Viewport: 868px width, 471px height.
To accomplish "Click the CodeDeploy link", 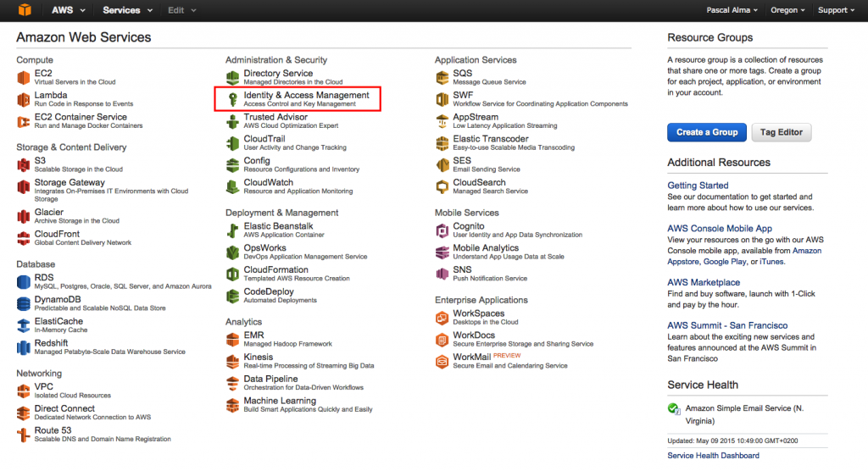I will tap(269, 291).
